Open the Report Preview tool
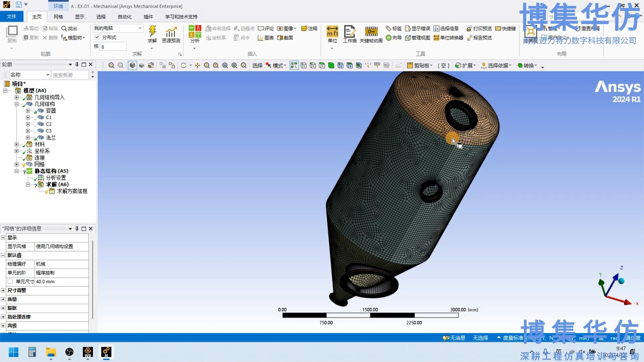The height and width of the screenshot is (362, 644). point(479,38)
